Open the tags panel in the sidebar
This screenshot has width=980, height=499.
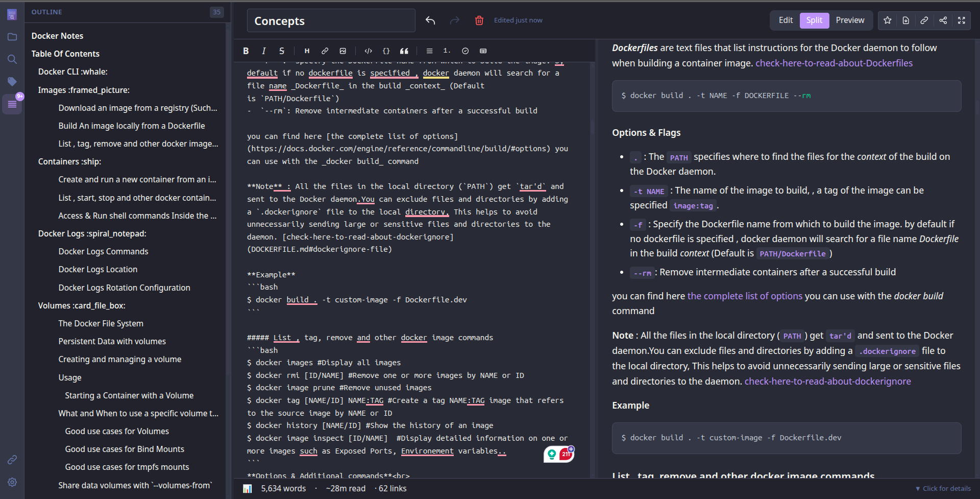[x=12, y=81]
